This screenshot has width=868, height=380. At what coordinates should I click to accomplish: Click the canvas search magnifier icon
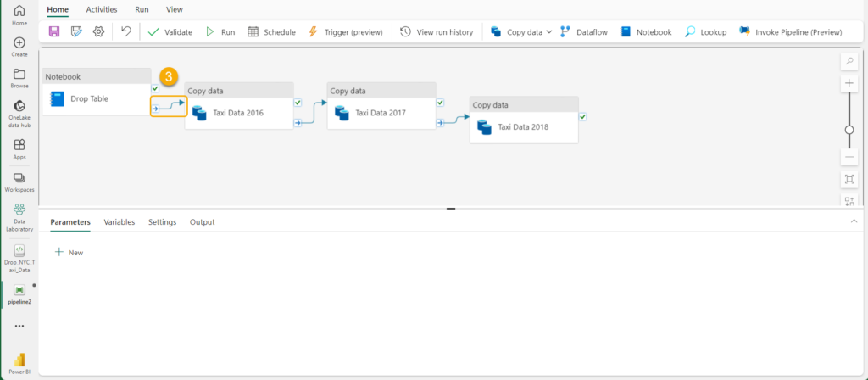coord(849,61)
